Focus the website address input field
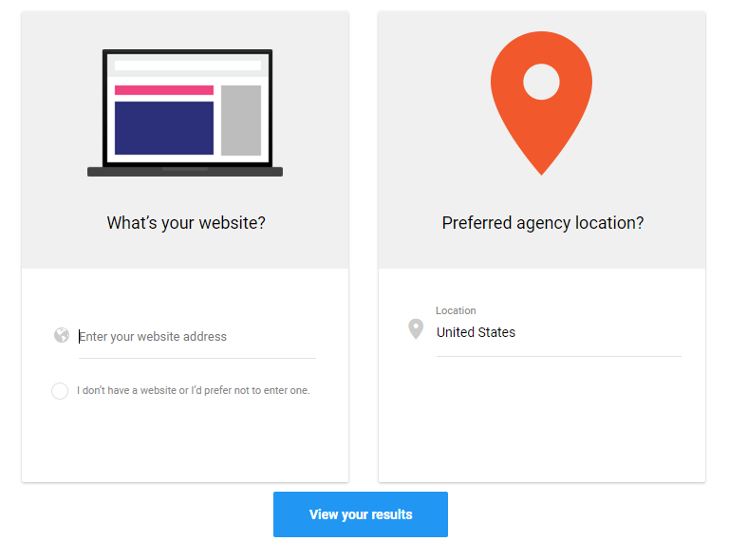This screenshot has height=560, width=747. (x=197, y=337)
